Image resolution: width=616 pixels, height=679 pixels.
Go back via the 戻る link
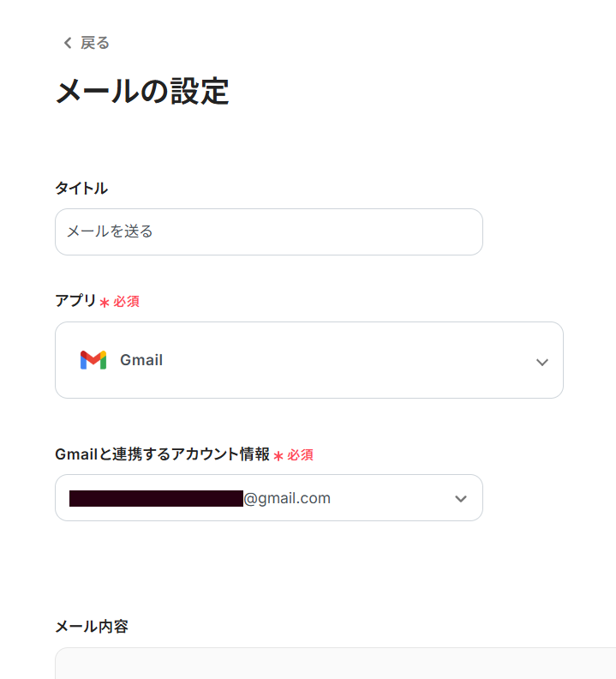tap(94, 43)
